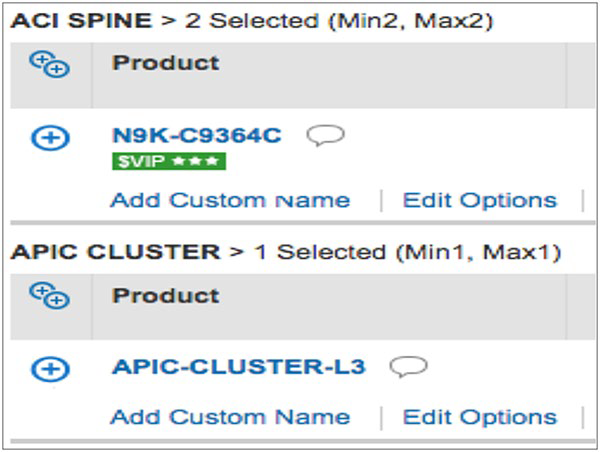
Task: Open the comment bubble for N9K-C9364C
Action: (326, 136)
